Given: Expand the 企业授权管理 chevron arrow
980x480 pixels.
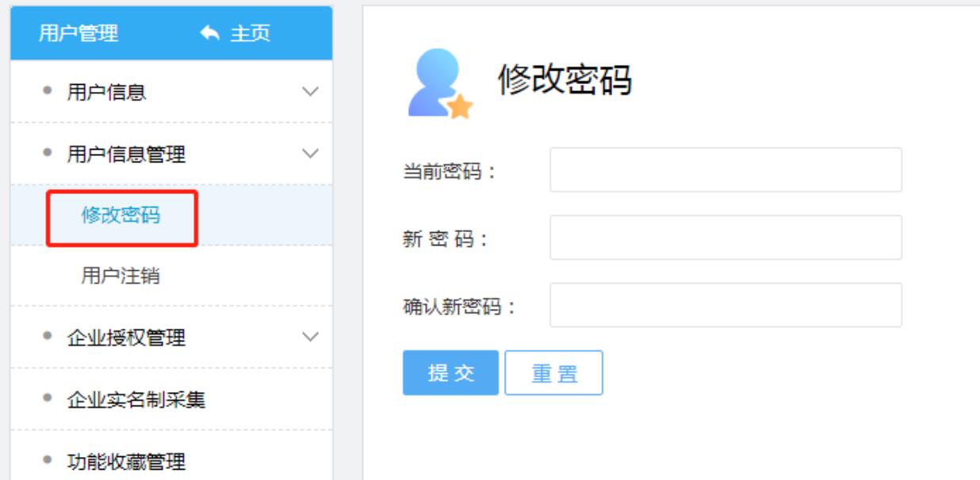Looking at the screenshot, I should (x=311, y=337).
